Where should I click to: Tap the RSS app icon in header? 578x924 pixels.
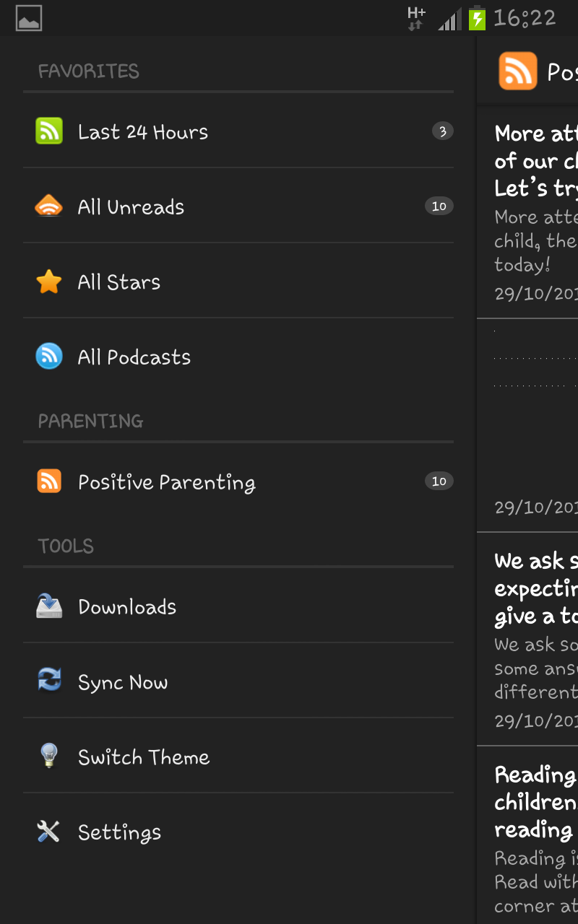click(517, 71)
